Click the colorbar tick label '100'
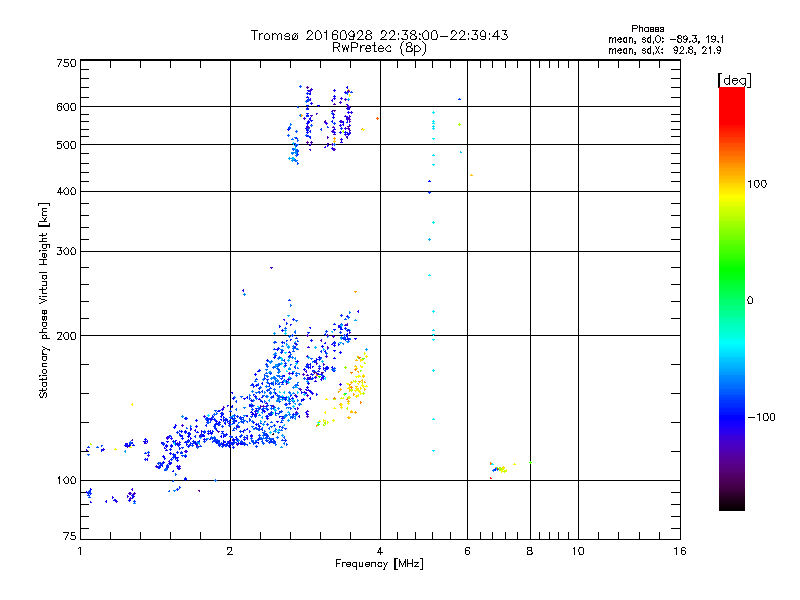This screenshot has width=800, height=600. pos(757,184)
